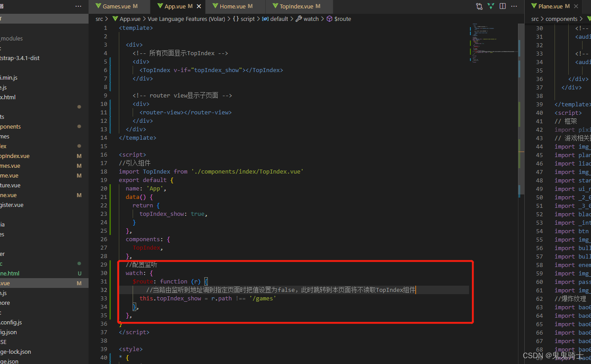Screen dimensions: 591x364
Task: Click 'export default {' on line 19
Action: click(146, 180)
